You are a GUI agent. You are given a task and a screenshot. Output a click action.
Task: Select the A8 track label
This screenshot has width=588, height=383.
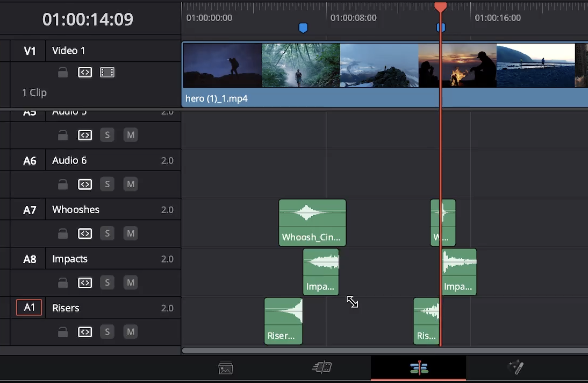(x=30, y=259)
